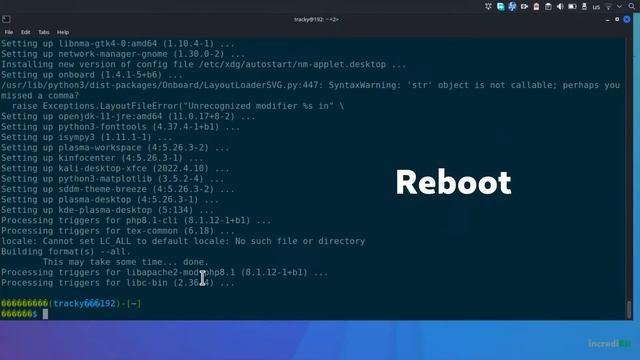
Task: Click the terminal prompt cursor after the $ sign
Action: click(45, 314)
